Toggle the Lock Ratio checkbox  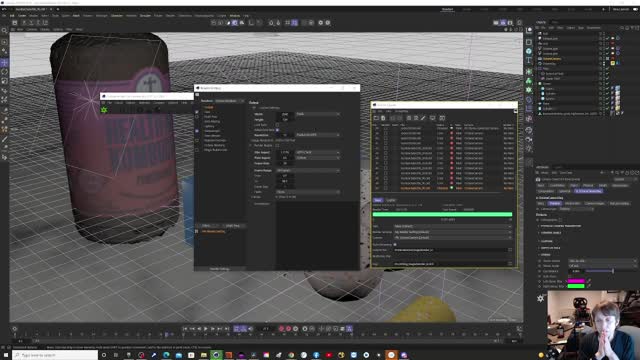pyautogui.click(x=277, y=125)
